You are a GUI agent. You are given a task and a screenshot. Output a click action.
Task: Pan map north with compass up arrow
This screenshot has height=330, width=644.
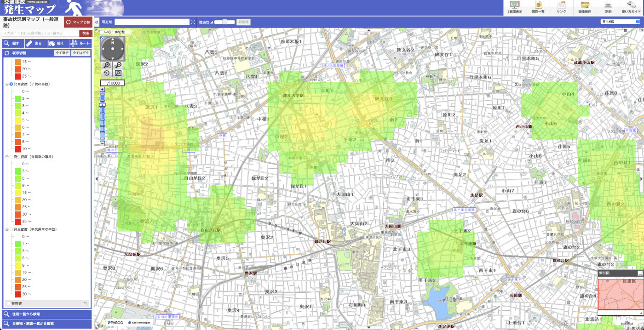pos(113,39)
